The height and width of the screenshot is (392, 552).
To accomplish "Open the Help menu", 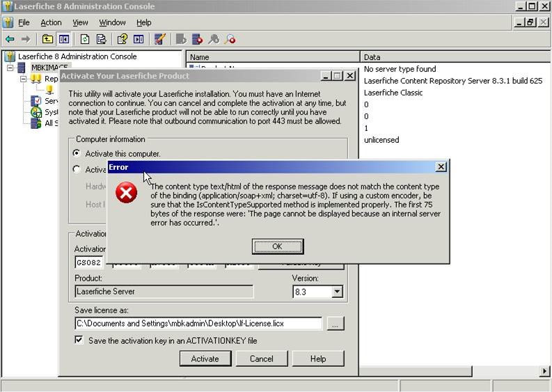I will click(x=144, y=22).
